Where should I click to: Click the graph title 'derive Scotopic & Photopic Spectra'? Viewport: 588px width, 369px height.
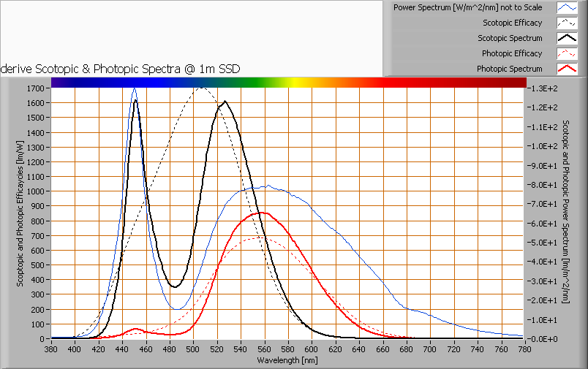[x=121, y=68]
